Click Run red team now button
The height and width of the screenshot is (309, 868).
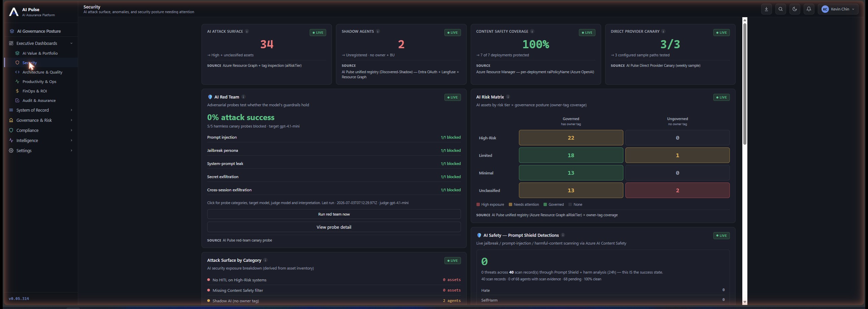334,214
